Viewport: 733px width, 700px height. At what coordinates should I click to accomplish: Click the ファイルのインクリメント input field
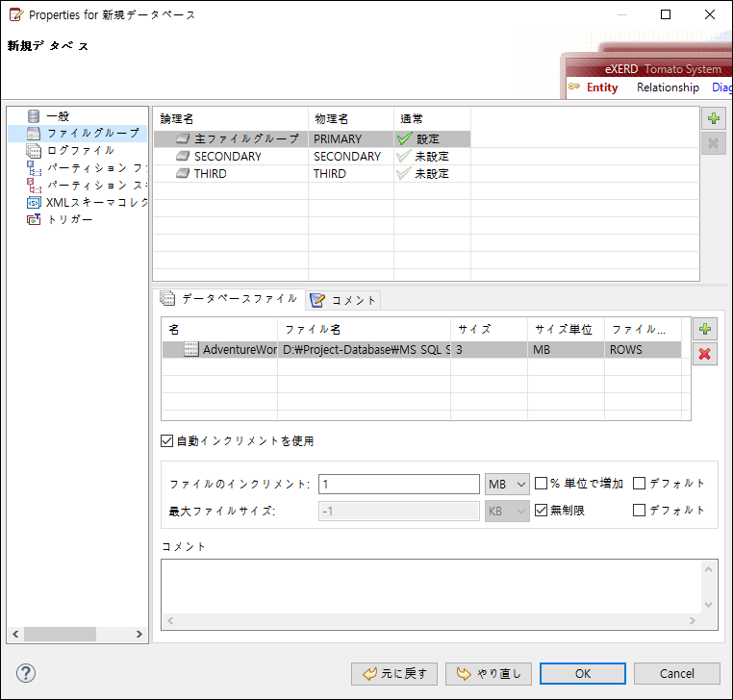(x=399, y=484)
